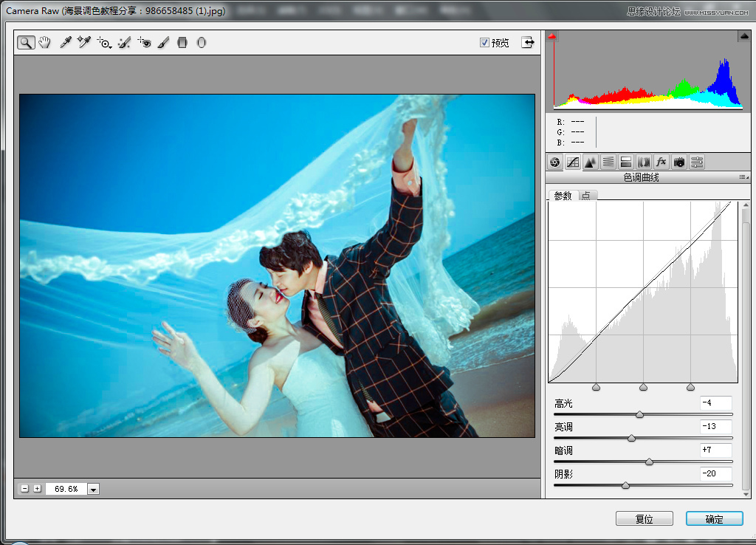The height and width of the screenshot is (545, 756).
Task: Select the Color Sampler tool
Action: click(x=84, y=43)
